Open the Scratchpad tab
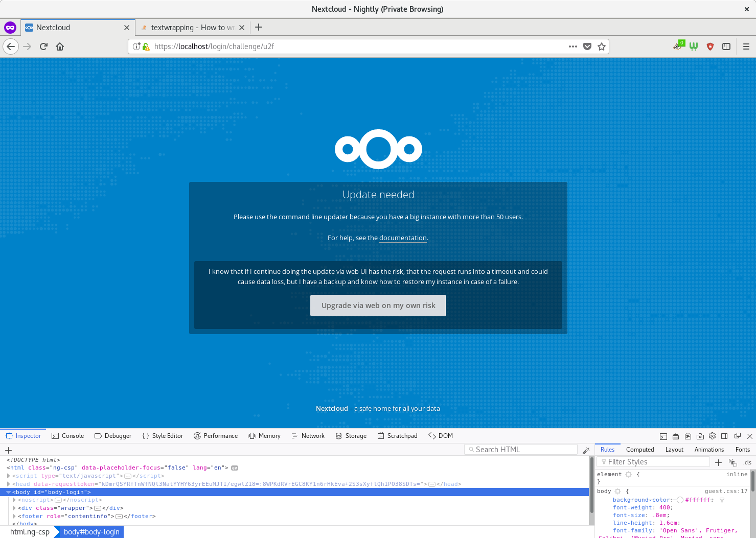This screenshot has width=756, height=538. point(397,436)
